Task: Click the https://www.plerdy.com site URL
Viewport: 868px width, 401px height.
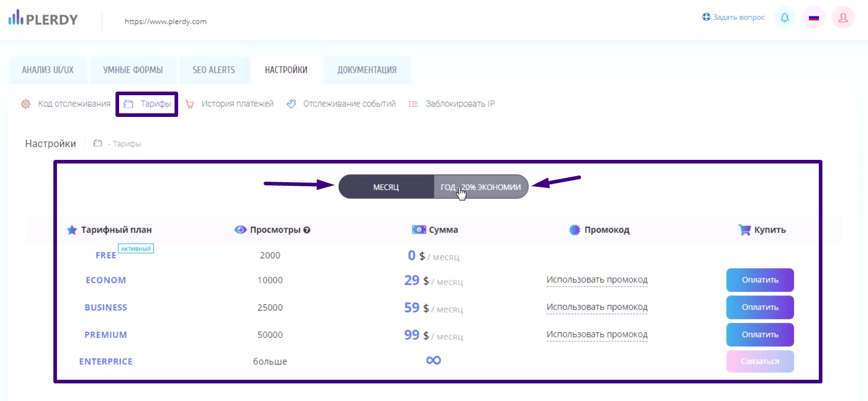Action: point(166,22)
